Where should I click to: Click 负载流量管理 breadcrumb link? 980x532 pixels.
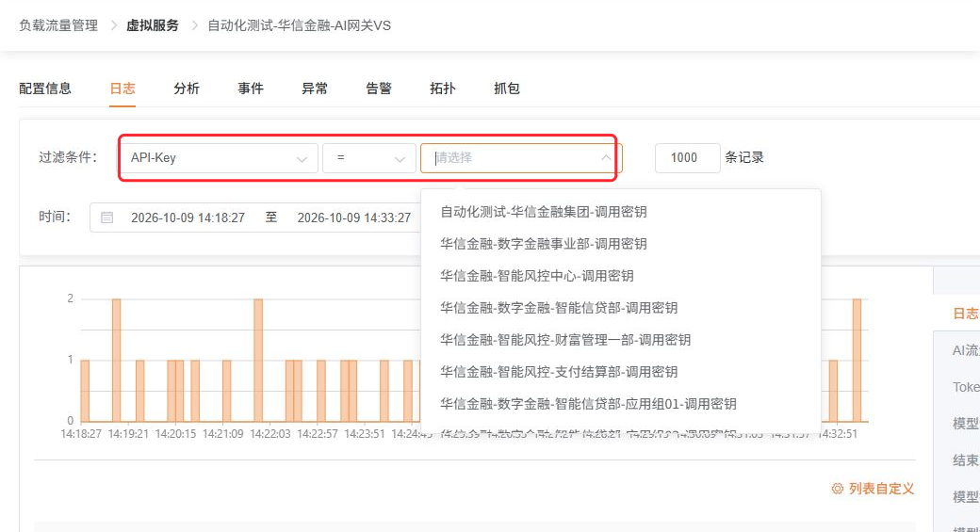[58, 25]
